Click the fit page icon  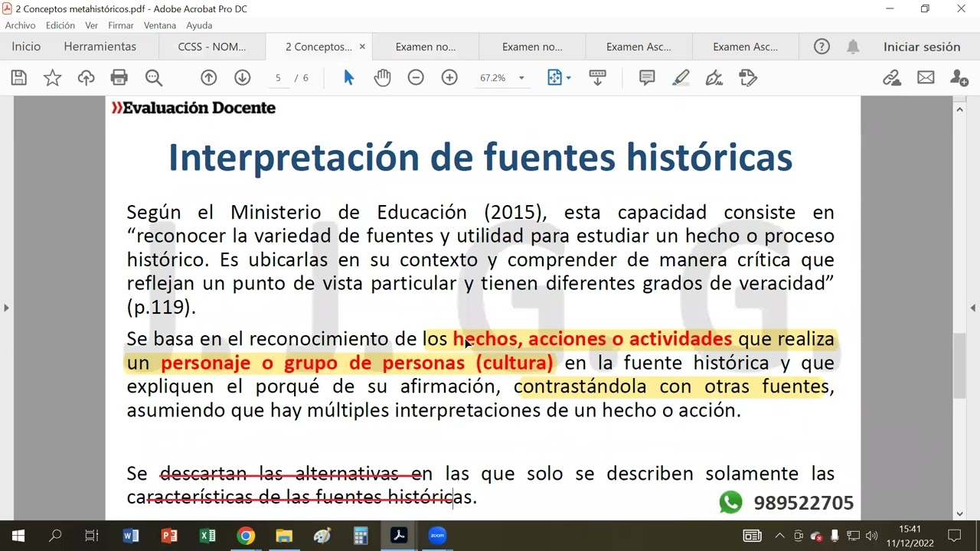coord(554,77)
